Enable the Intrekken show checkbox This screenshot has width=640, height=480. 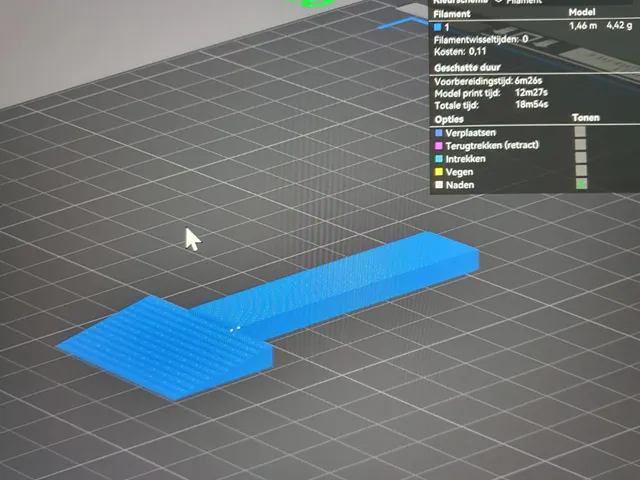click(581, 157)
